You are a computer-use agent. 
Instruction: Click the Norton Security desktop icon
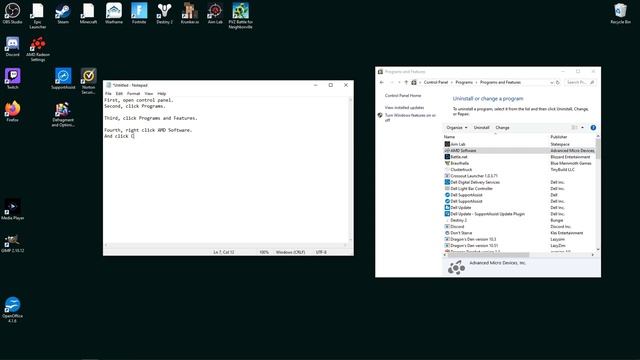coord(88,81)
